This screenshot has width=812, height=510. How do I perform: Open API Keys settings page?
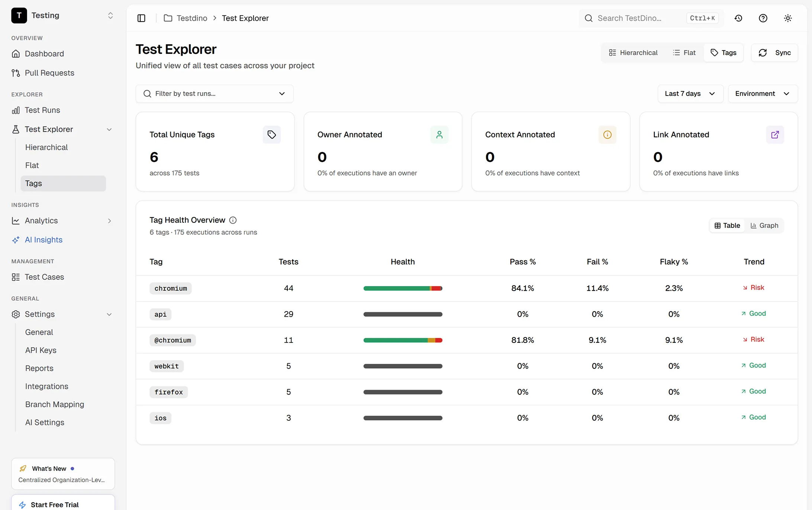63,350
